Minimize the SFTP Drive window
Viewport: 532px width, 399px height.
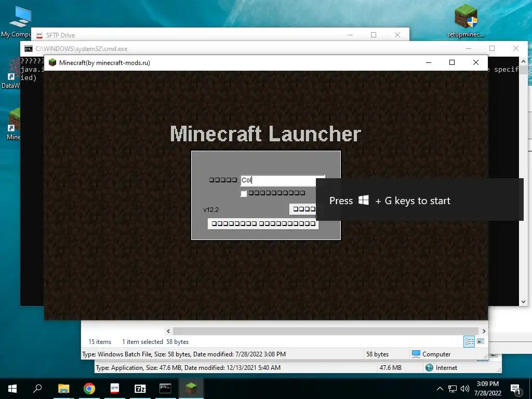pyautogui.click(x=350, y=35)
